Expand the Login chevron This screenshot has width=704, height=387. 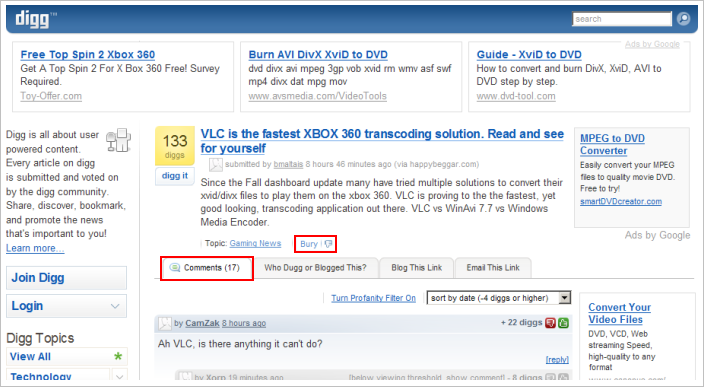pyautogui.click(x=115, y=306)
